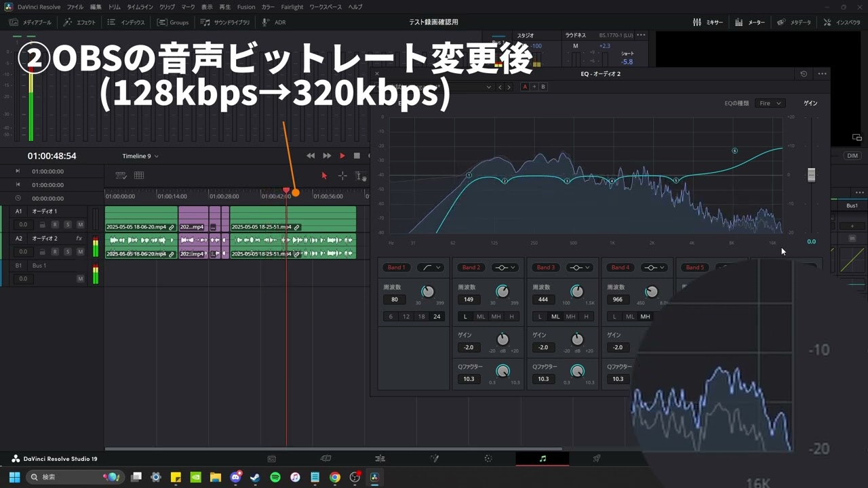Show the Mixer panel
The image size is (868, 488).
pos(708,22)
